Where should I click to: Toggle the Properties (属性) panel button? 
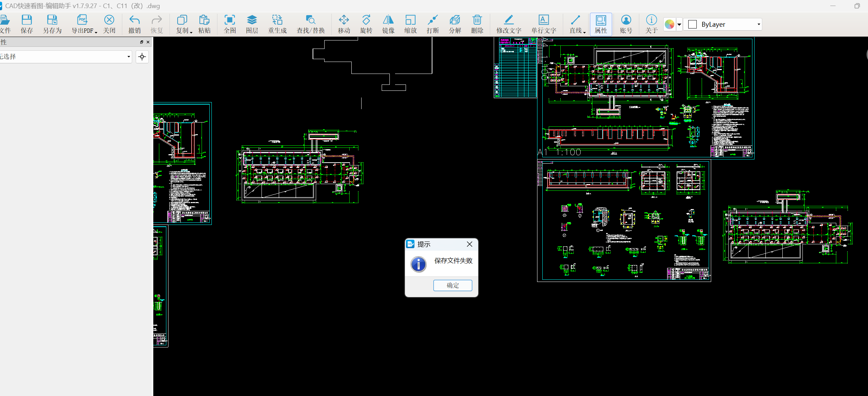click(601, 24)
